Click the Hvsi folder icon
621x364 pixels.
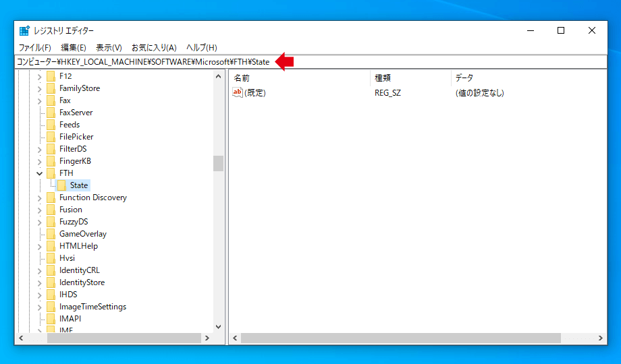(x=51, y=258)
